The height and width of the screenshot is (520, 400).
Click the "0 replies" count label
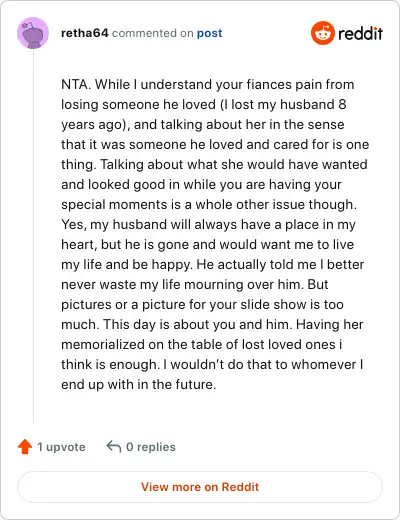(x=151, y=447)
